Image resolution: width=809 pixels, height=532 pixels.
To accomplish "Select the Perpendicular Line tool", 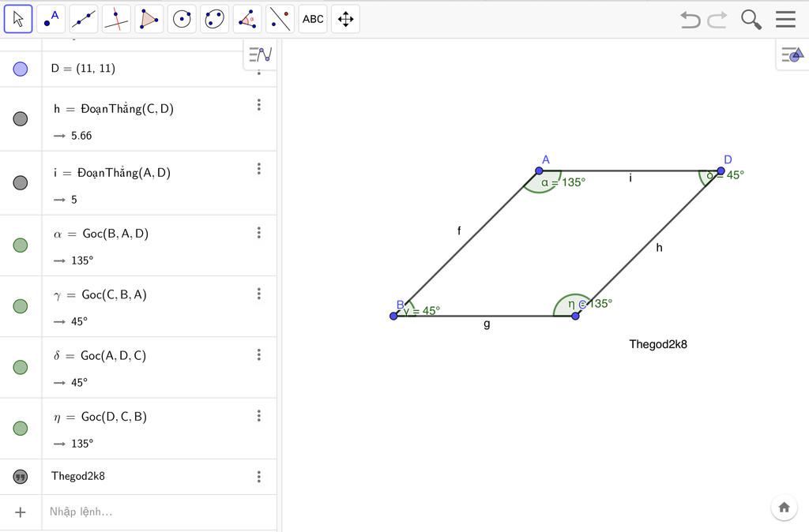I will [x=116, y=19].
